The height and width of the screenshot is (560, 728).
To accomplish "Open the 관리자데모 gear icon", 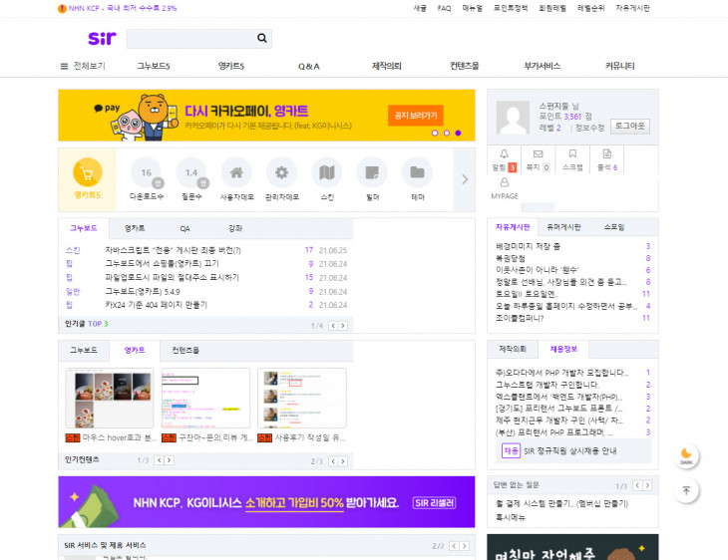I will [281, 172].
